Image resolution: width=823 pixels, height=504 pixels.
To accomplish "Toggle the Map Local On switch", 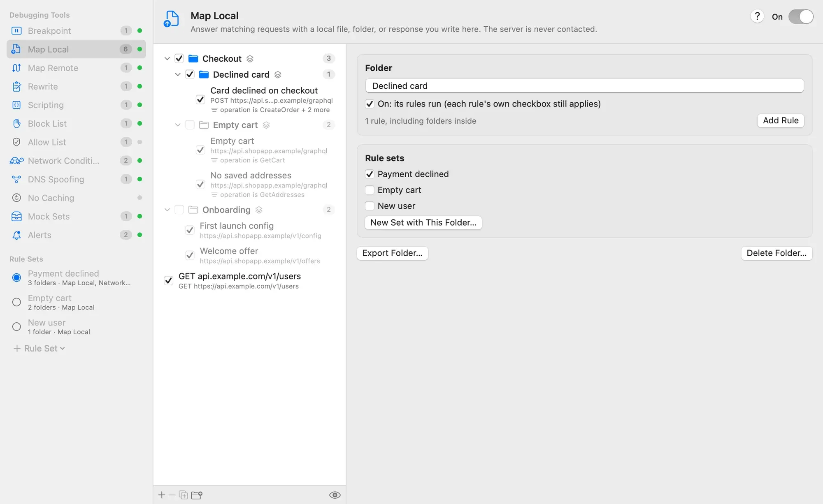I will (x=801, y=17).
